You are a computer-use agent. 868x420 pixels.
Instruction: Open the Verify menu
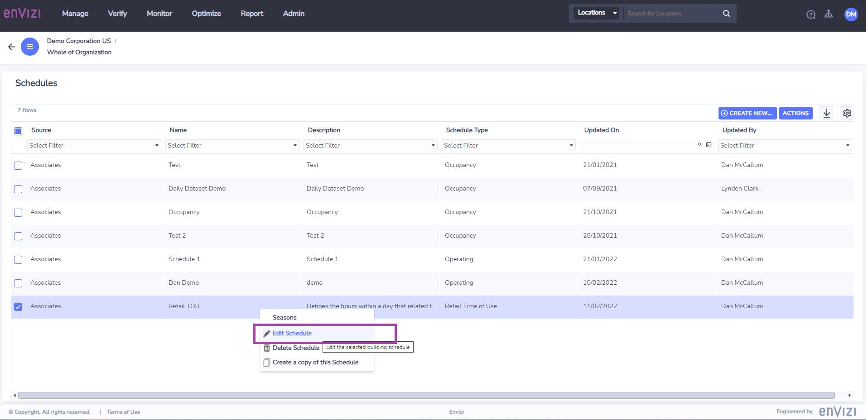[117, 14]
